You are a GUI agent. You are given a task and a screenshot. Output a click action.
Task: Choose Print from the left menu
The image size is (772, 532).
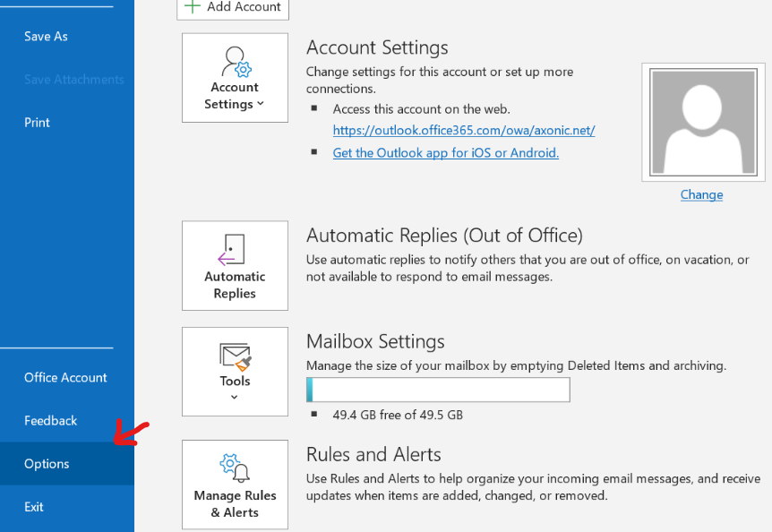[x=38, y=123]
